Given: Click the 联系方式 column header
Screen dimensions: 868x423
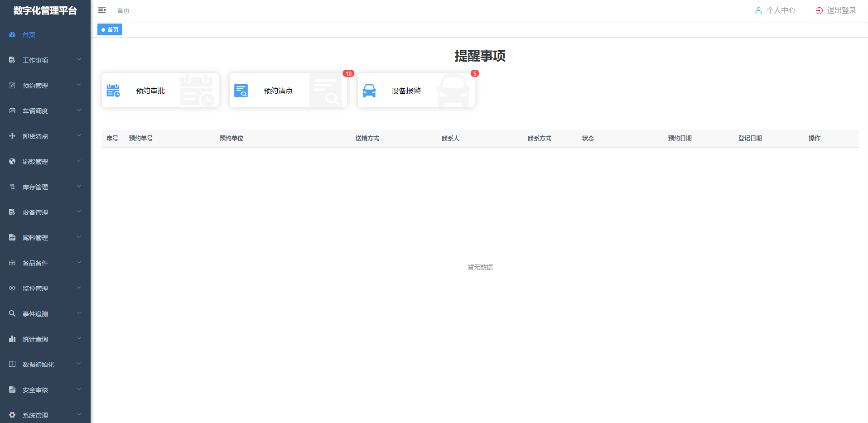Looking at the screenshot, I should (x=540, y=138).
